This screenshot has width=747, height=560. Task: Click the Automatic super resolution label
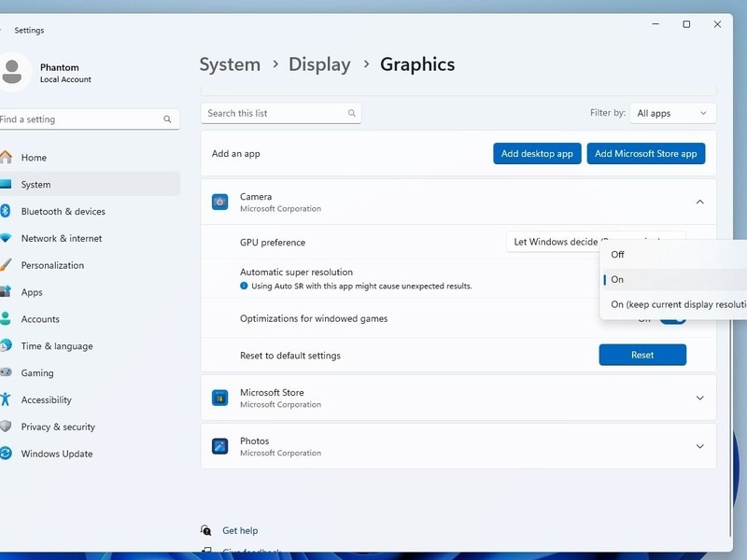pos(296,272)
